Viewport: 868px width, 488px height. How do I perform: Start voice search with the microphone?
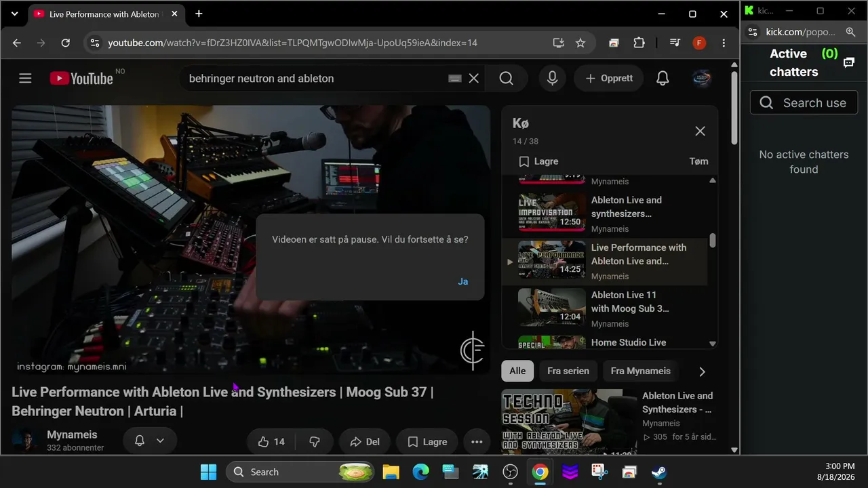click(553, 79)
